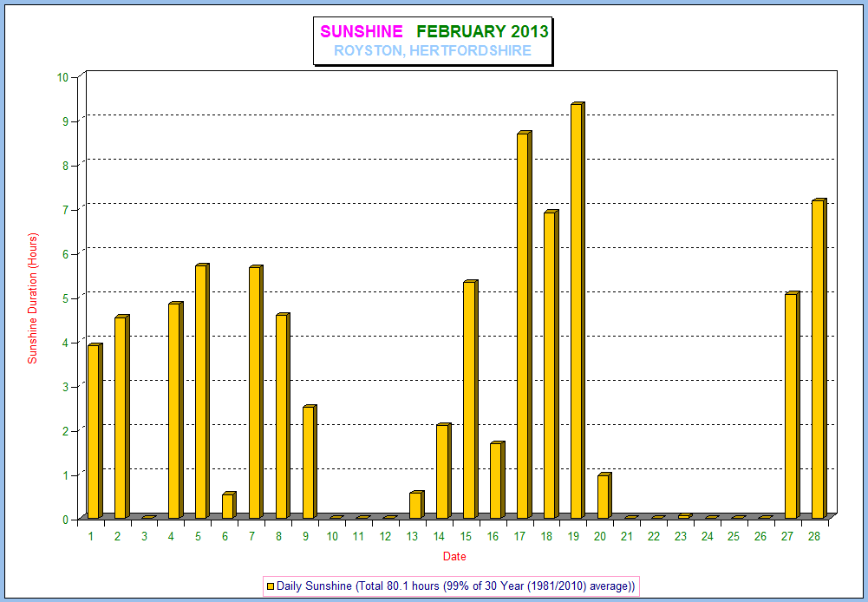Select the short bar for date 6

(x=229, y=505)
